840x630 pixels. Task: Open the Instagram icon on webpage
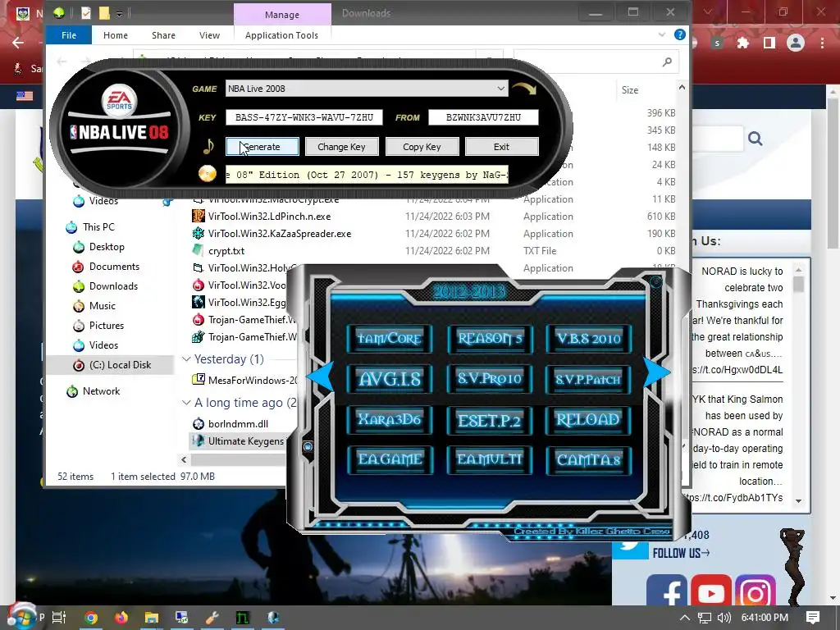756,591
